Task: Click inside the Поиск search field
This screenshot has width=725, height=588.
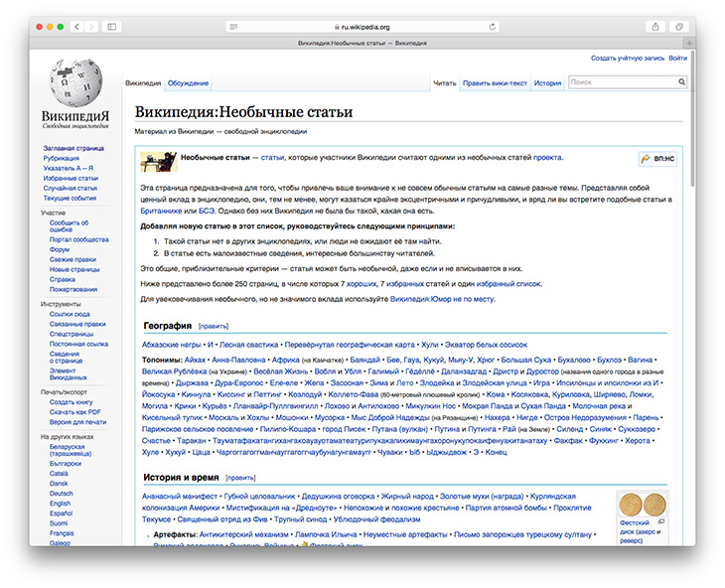Action: pos(621,82)
